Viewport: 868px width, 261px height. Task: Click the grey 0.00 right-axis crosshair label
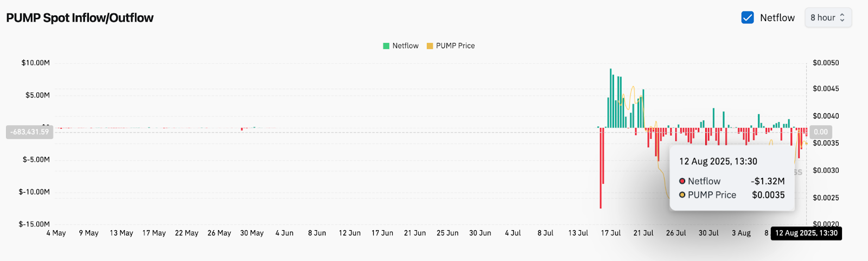coord(821,132)
